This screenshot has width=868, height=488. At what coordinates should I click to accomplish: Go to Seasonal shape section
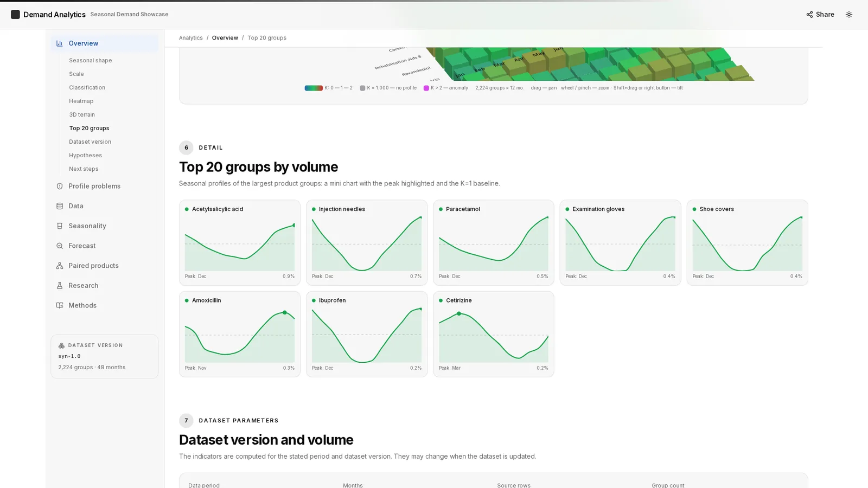coord(91,61)
